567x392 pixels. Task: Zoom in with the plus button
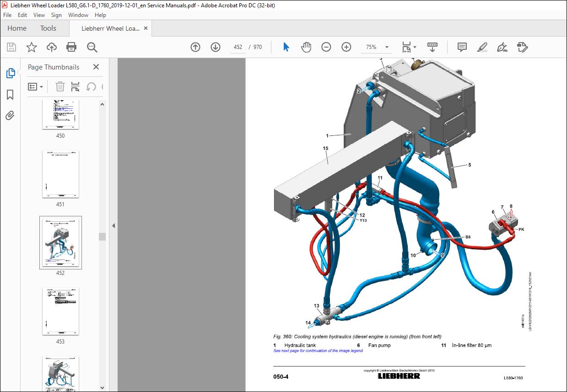[x=346, y=47]
